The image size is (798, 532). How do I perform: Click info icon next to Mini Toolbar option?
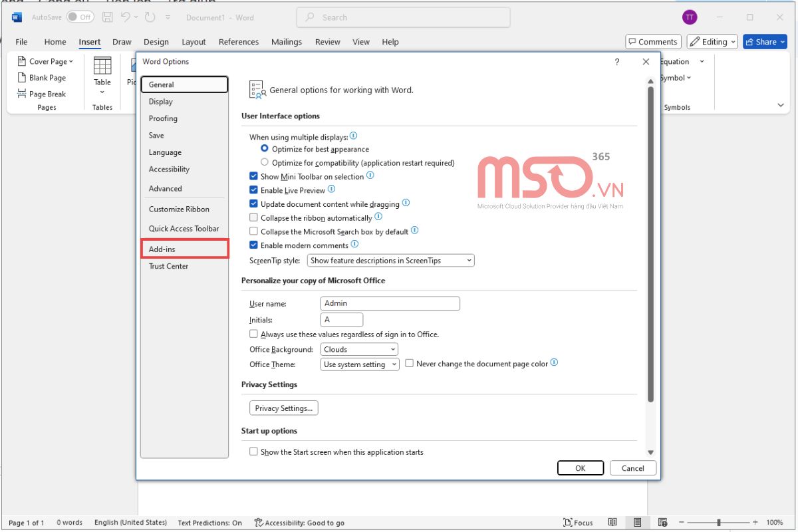pos(370,176)
